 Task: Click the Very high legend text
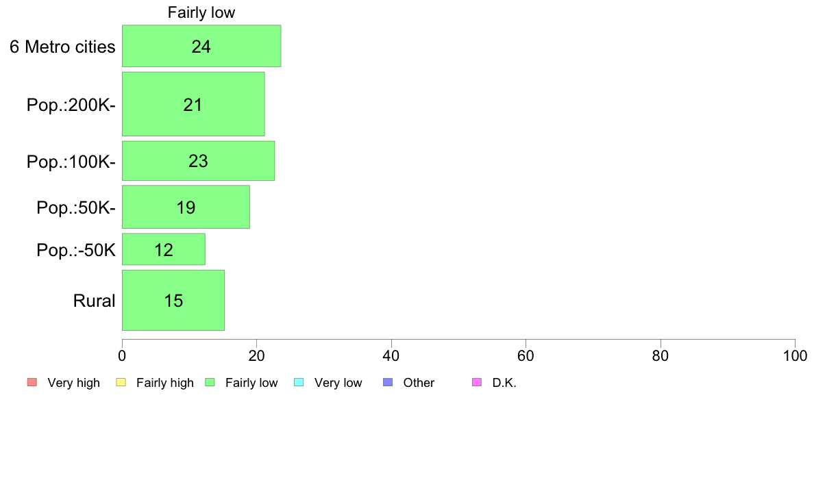(x=74, y=383)
